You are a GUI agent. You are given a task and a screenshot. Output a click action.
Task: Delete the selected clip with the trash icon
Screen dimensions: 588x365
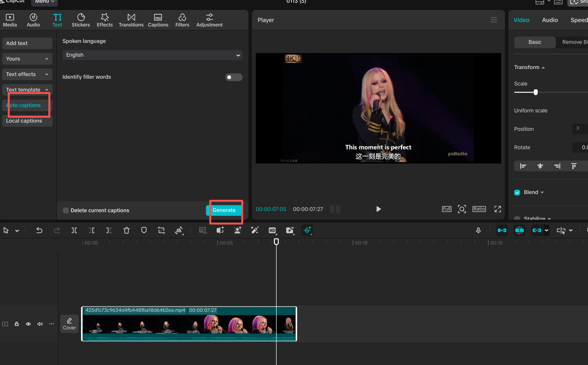click(126, 230)
